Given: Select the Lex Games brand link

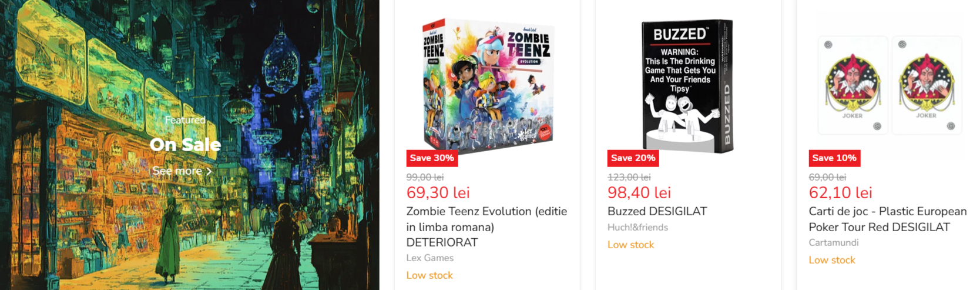Looking at the screenshot, I should pos(430,258).
